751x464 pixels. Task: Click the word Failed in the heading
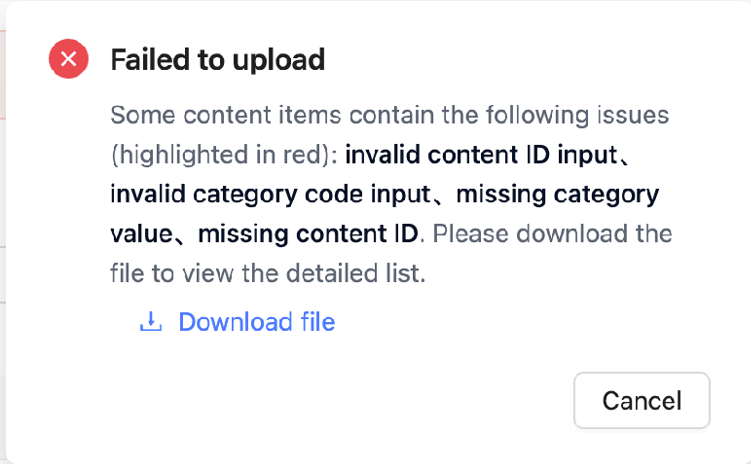point(150,59)
